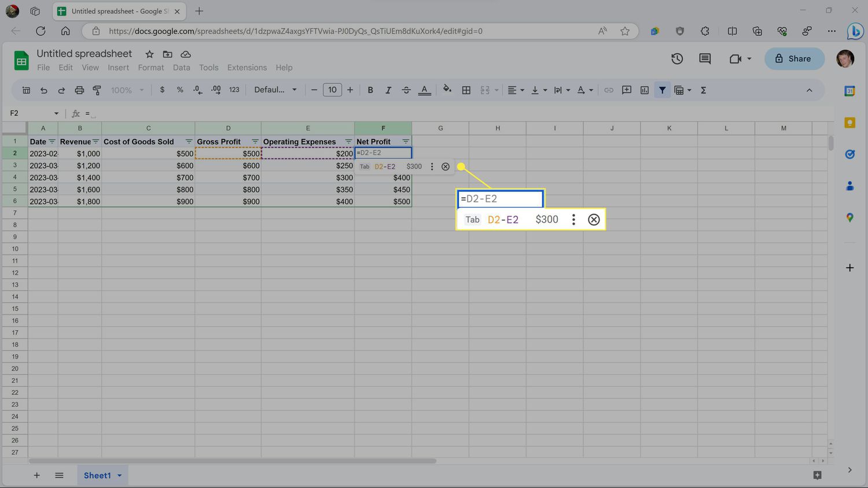This screenshot has height=488, width=868.
Task: Open the Data menu
Action: coord(181,68)
